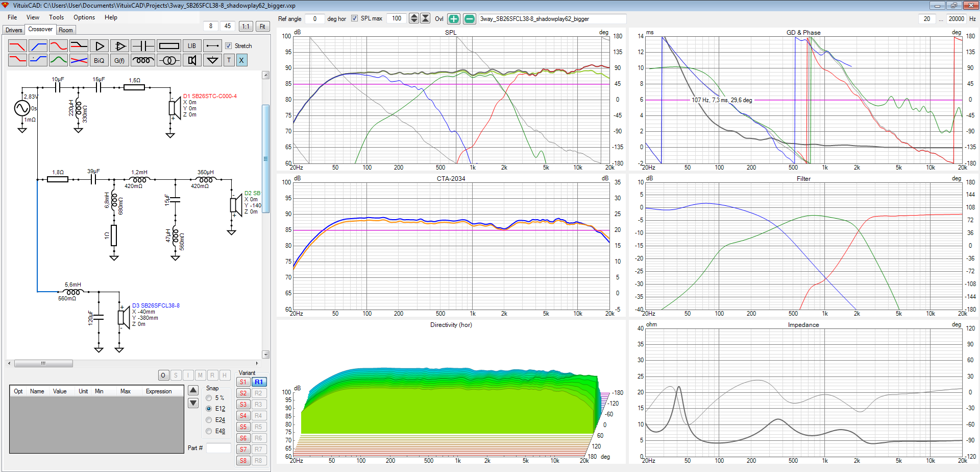
Task: Insert a blue high-pass filter block
Action: [38, 46]
